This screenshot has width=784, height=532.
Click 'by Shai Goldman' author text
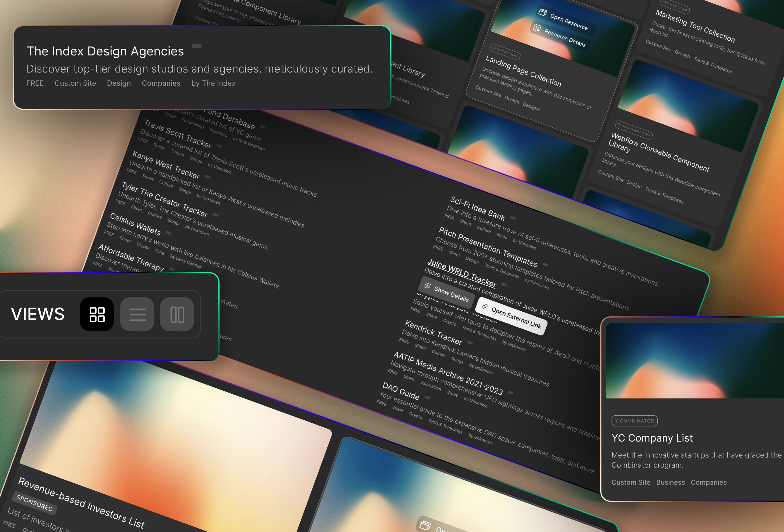pos(249,144)
